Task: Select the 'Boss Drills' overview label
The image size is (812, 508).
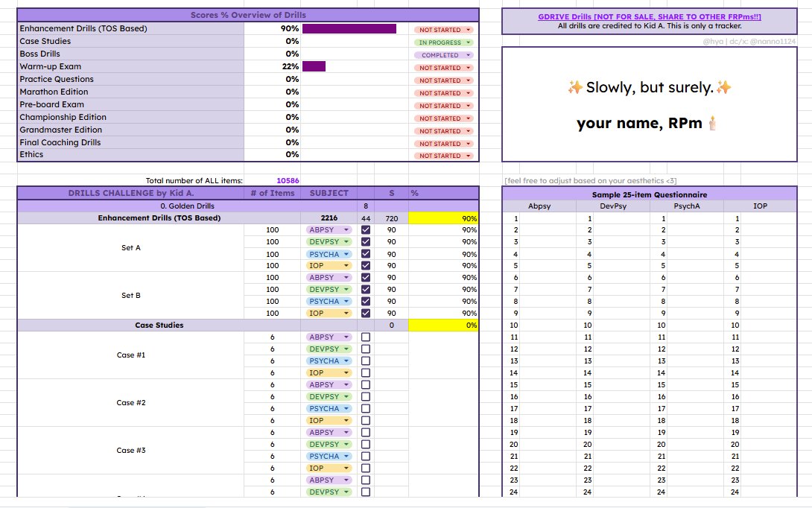Action: (x=40, y=54)
